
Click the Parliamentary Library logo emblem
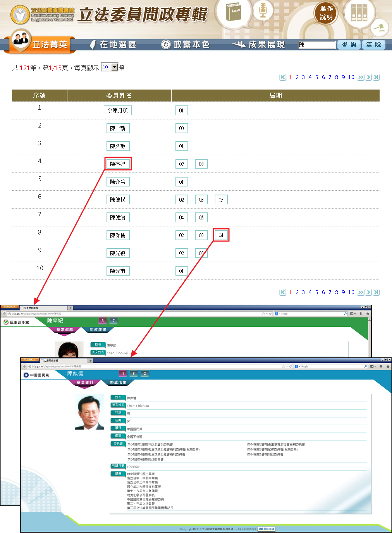pyautogui.click(x=20, y=15)
